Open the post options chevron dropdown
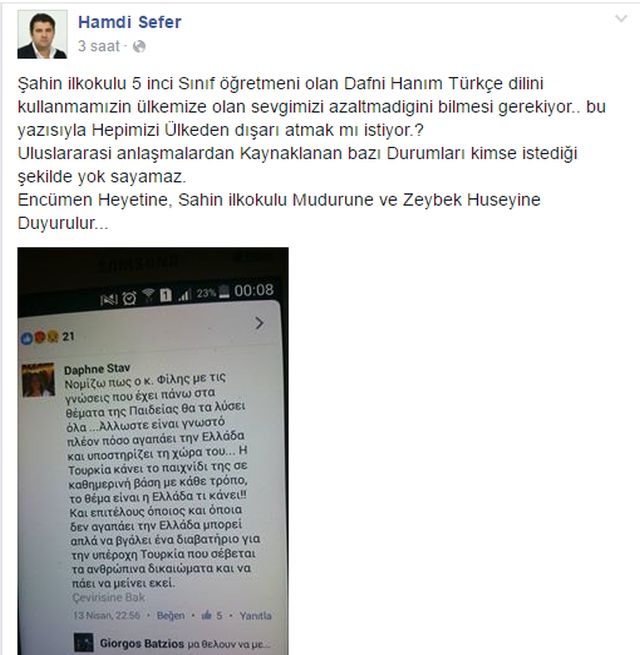Screen dimensions: 640x655 [621, 18]
